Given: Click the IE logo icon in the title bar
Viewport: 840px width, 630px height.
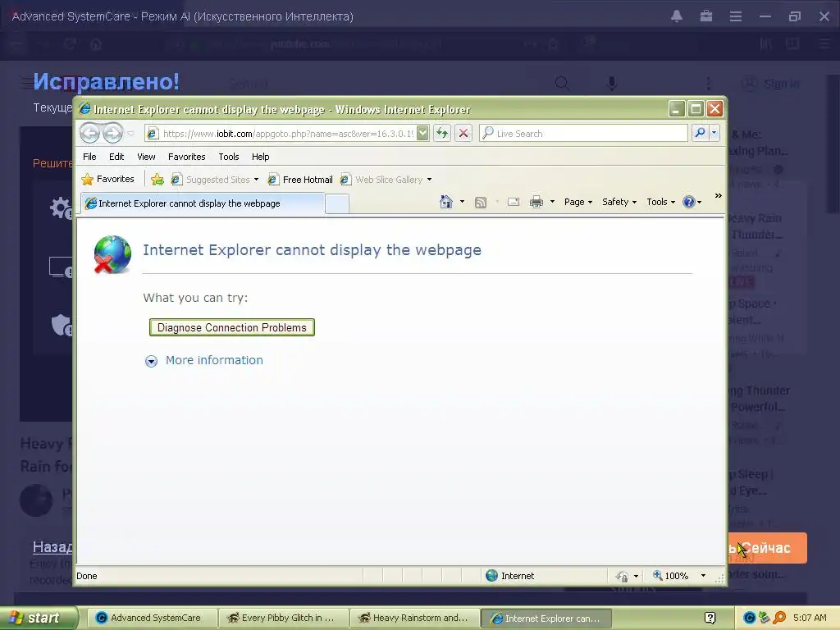Looking at the screenshot, I should (x=84, y=109).
